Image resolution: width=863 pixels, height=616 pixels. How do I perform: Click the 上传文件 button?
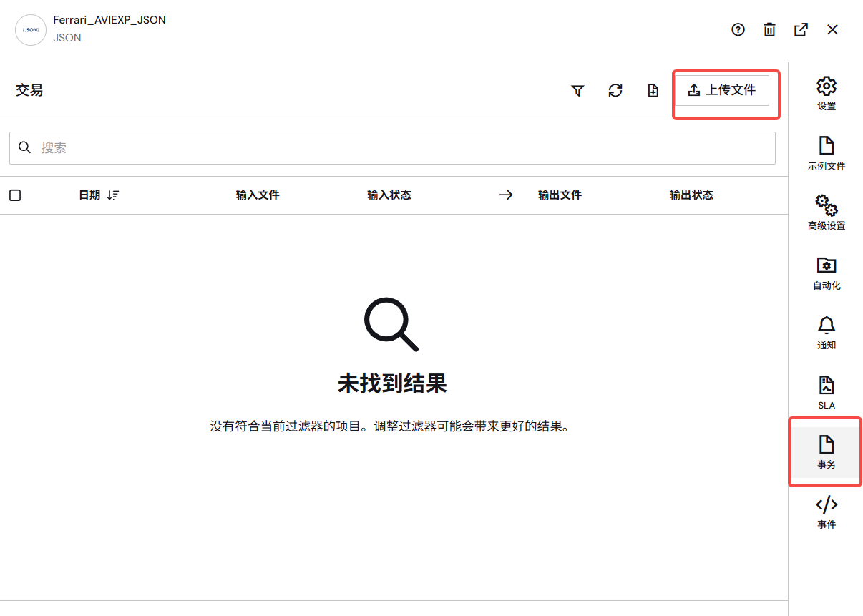click(722, 90)
